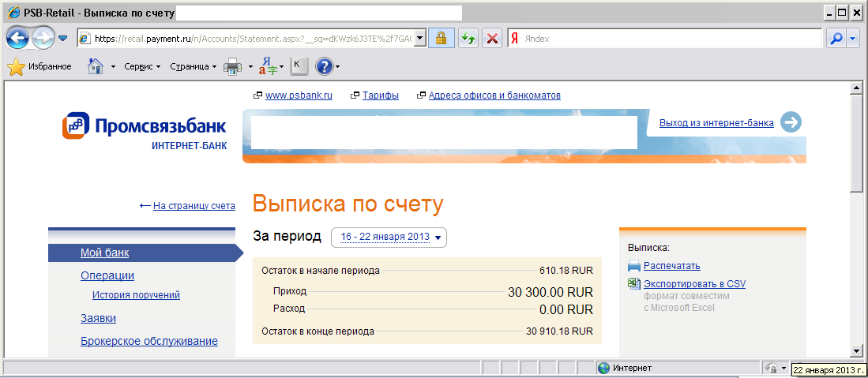Click the Интернет zone globe in the status bar

click(604, 368)
